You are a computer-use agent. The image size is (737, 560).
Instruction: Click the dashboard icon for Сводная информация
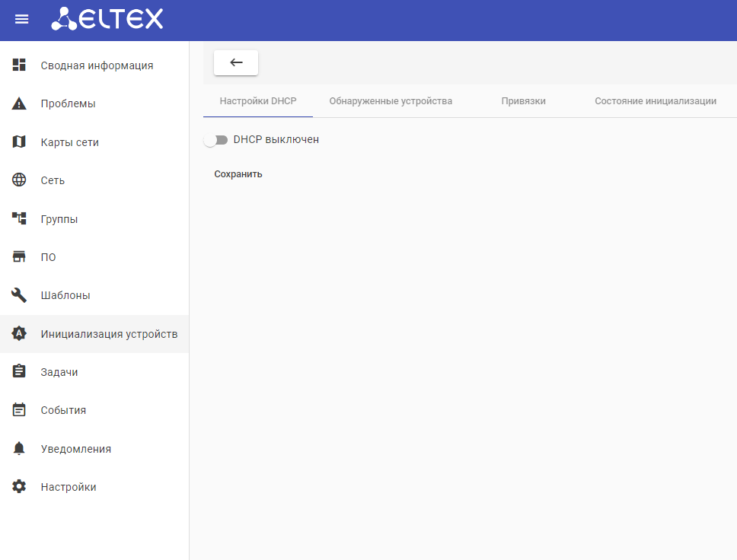[x=19, y=65]
